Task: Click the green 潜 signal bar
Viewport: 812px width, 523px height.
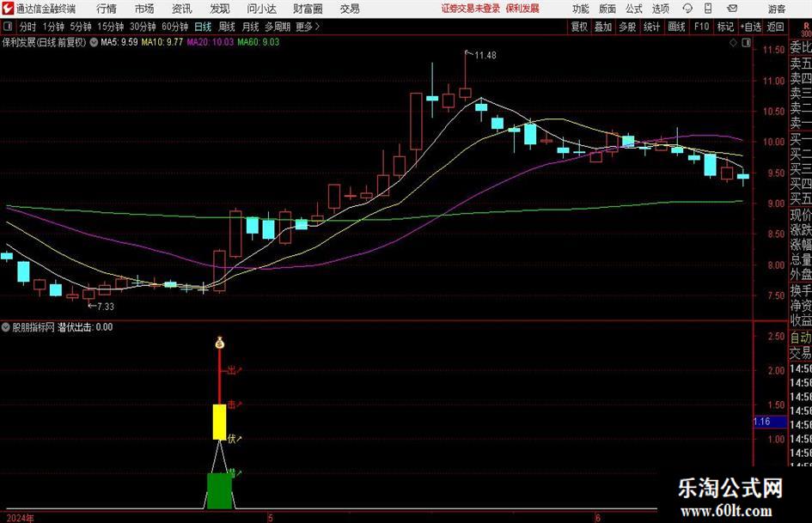Action: [220, 491]
